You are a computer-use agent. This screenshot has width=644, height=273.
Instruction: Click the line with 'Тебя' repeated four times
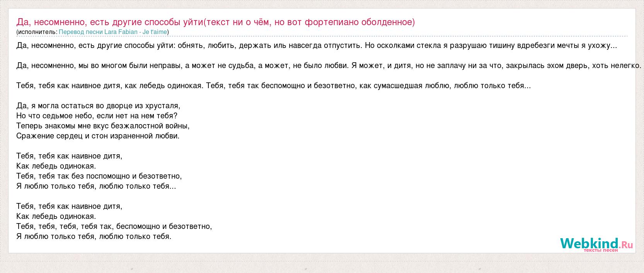point(114,226)
